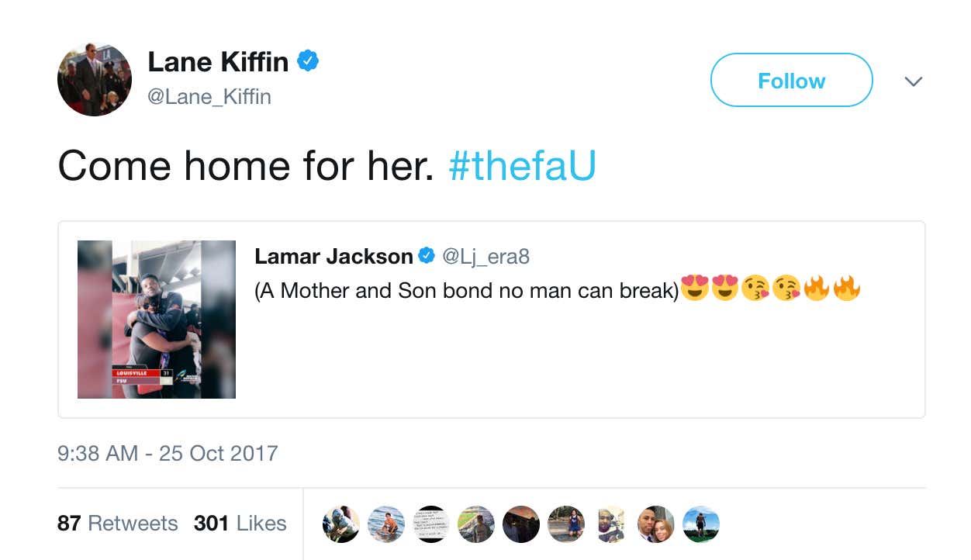971x560 pixels.
Task: View the 87 Retweets list
Action: [117, 524]
